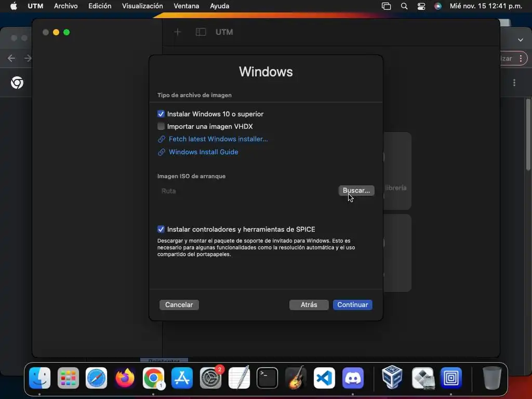Go back with Atrás button

309,304
